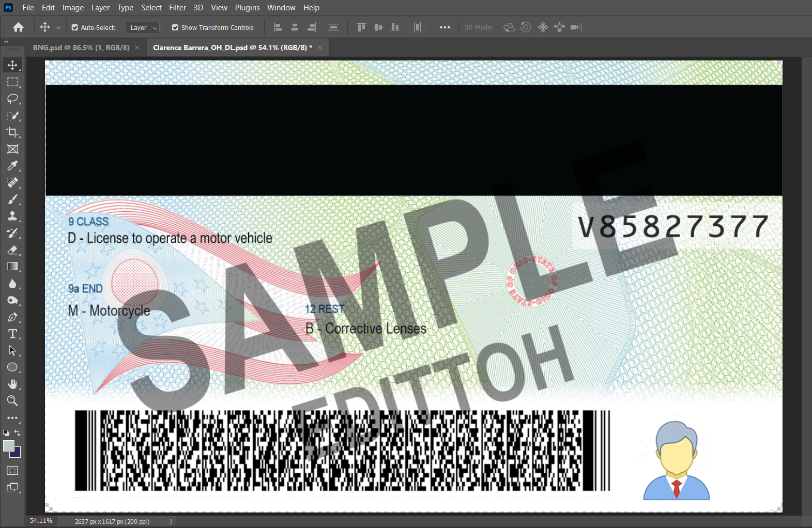Click the 54.11% zoom level field

(x=41, y=521)
